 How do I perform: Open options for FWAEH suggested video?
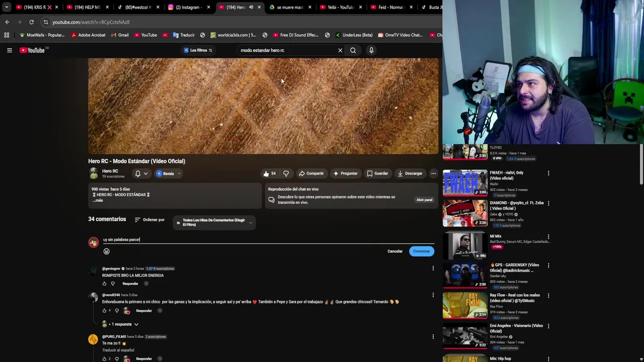coord(548,173)
